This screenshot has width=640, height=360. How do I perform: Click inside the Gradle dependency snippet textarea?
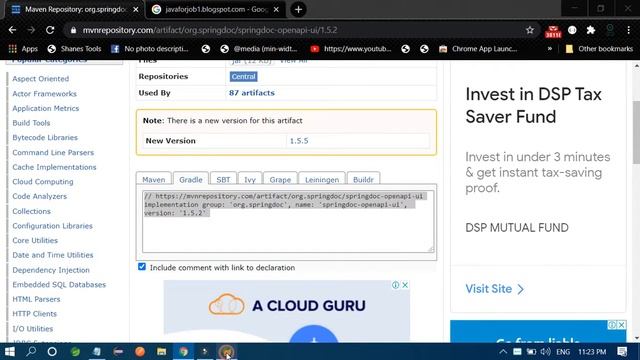[288, 222]
